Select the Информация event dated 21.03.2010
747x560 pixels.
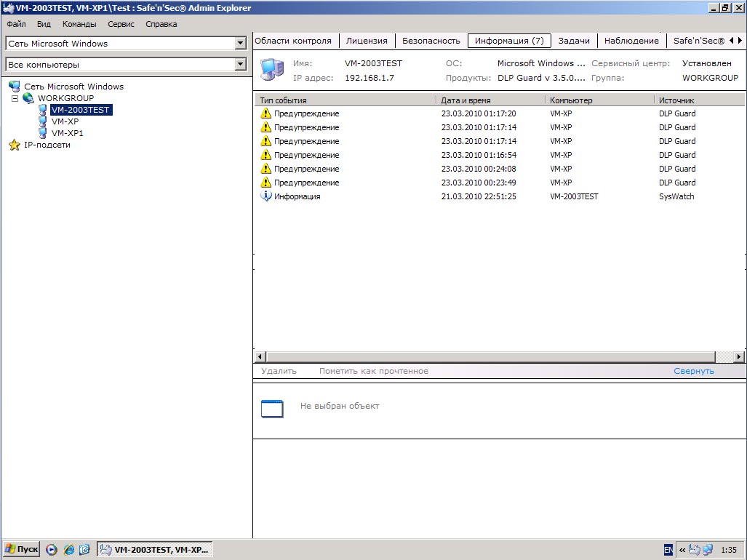(x=499, y=196)
